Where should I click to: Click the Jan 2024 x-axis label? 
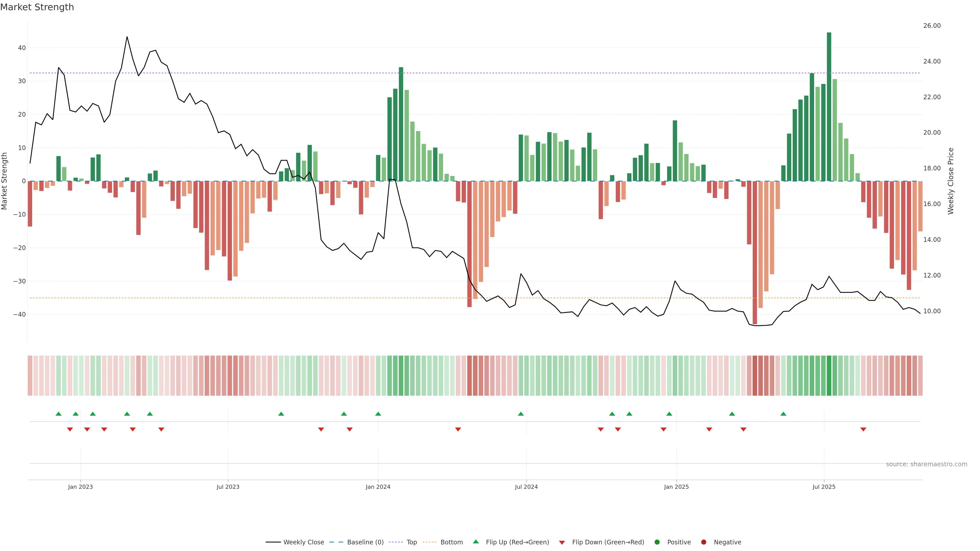coord(378,487)
